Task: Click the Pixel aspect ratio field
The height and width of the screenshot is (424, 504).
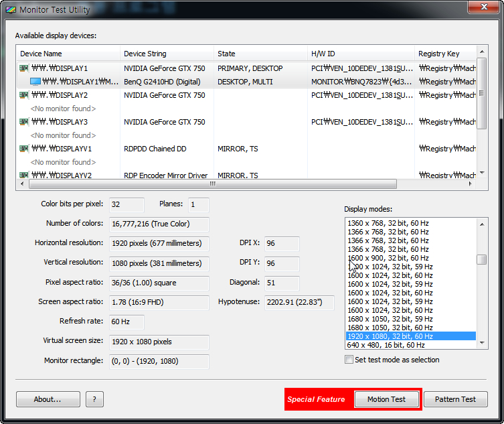Action: click(x=159, y=283)
